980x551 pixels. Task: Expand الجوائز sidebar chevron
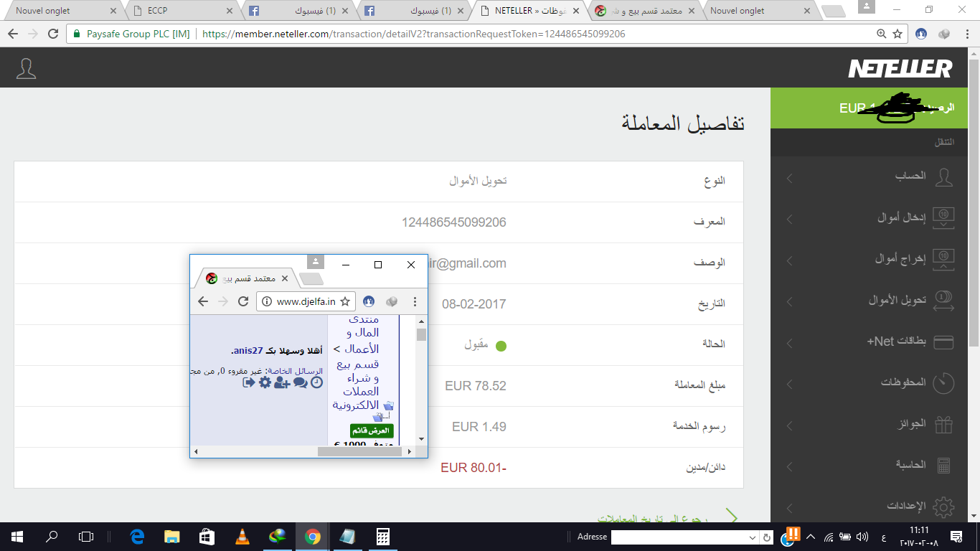(x=790, y=425)
